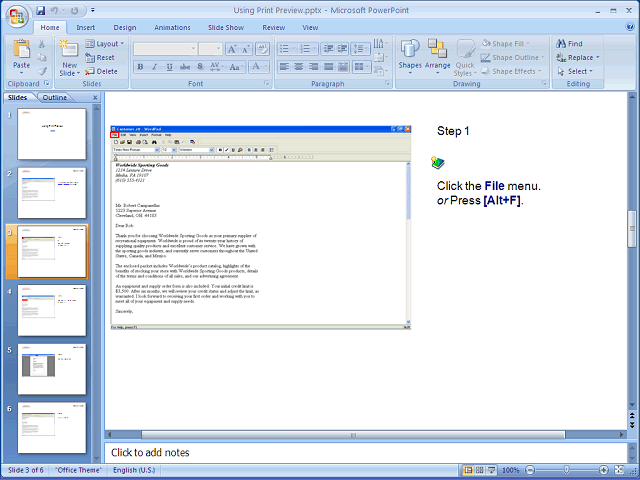Open Quick Styles gallery
Screen dimensions: 640x480
tap(465, 58)
